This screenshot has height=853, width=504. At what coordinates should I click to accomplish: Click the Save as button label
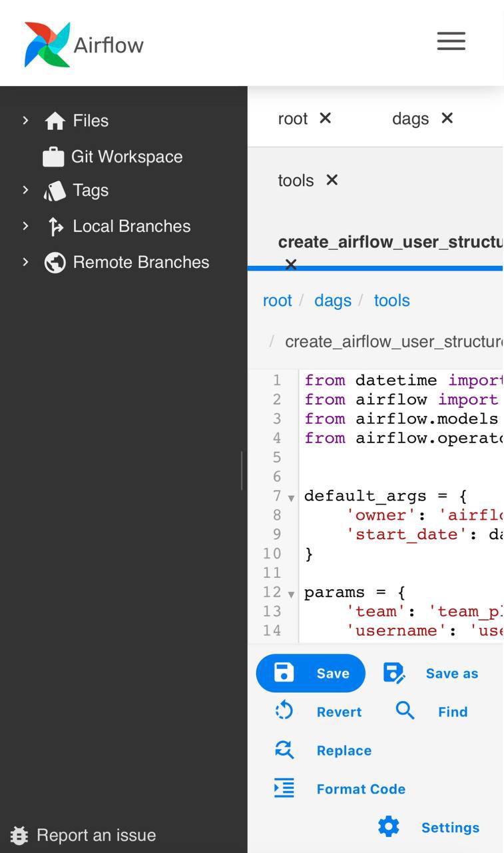tap(452, 674)
